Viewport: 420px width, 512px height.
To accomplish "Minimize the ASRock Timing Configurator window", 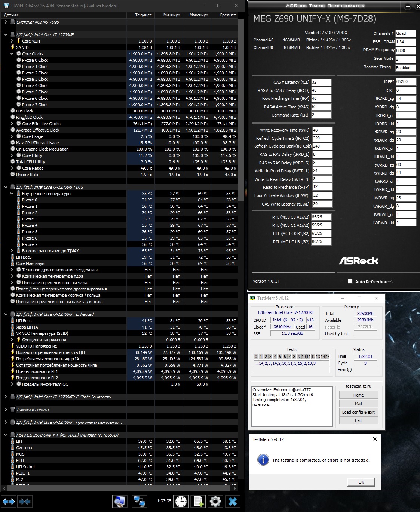I will click(408, 6).
